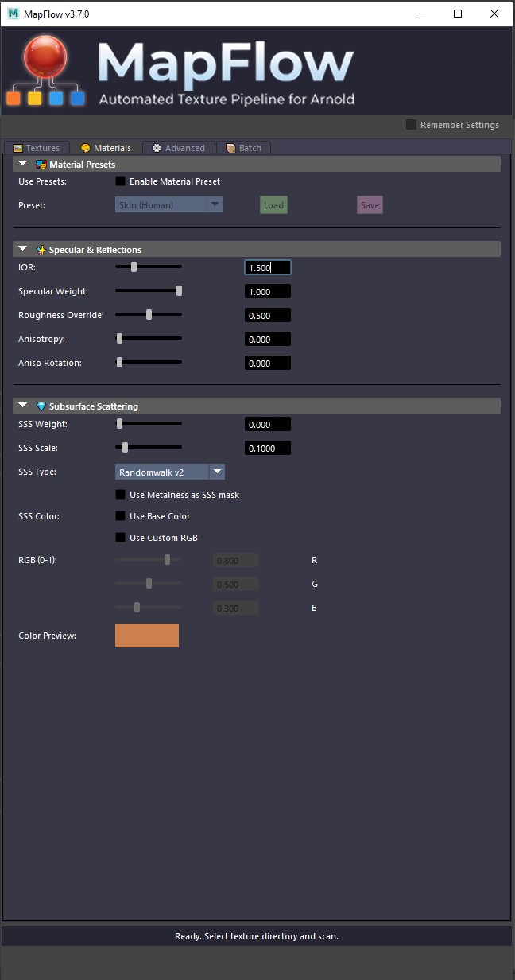This screenshot has width=515, height=980.
Task: Focus the Aniso Rotation value field
Action: coord(268,364)
